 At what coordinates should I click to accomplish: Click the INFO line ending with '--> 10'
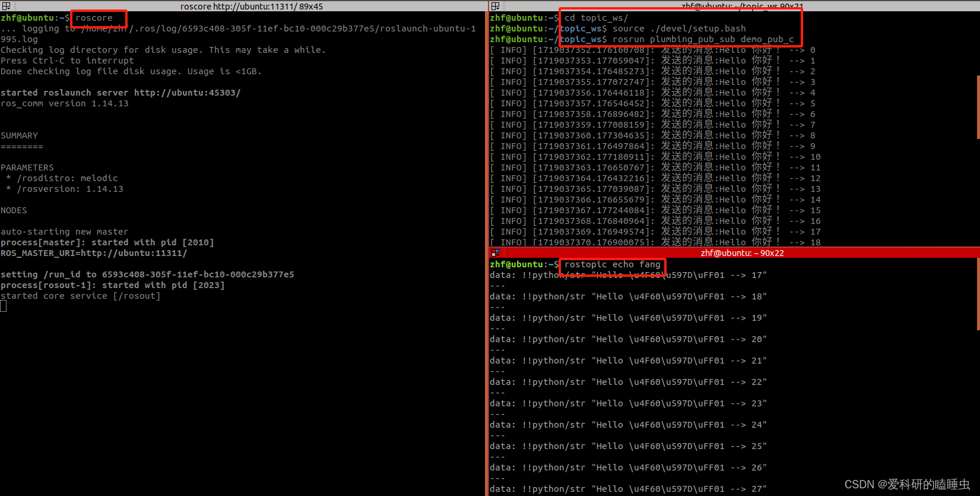click(655, 157)
